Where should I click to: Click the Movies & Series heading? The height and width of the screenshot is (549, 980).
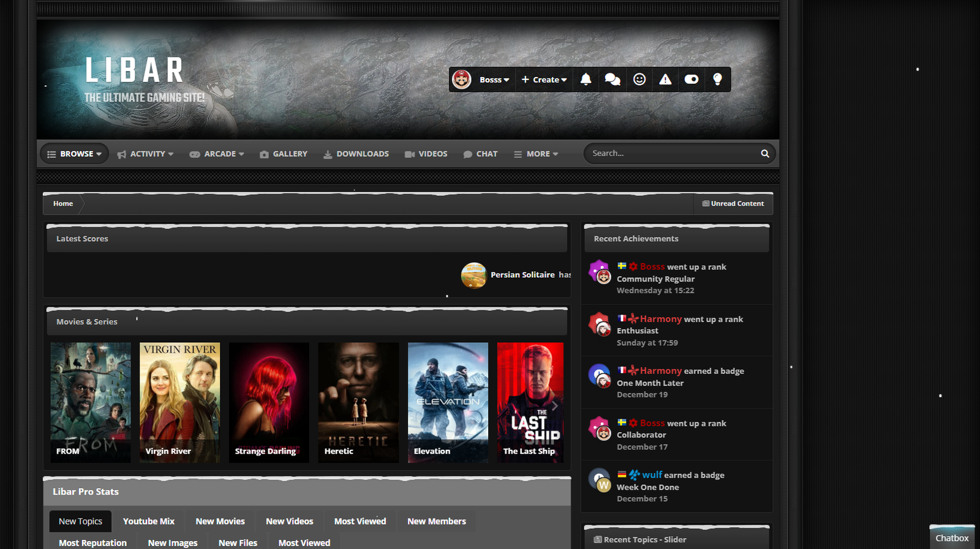87,322
